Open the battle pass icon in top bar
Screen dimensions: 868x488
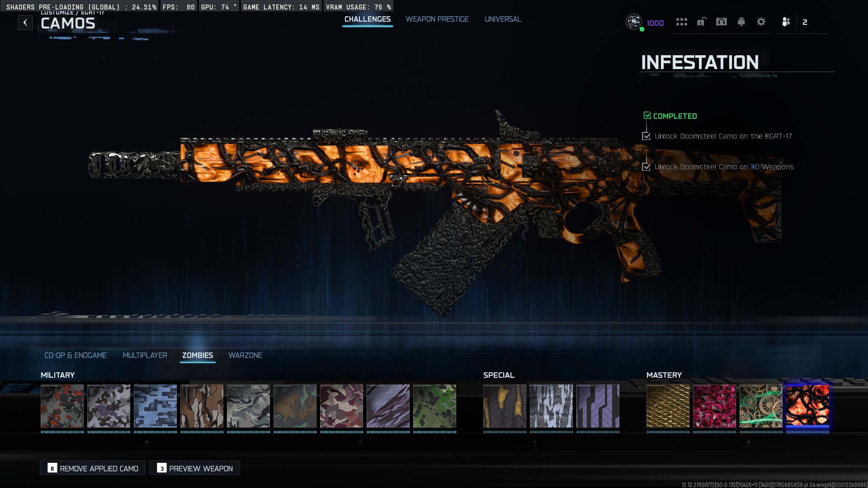(722, 22)
